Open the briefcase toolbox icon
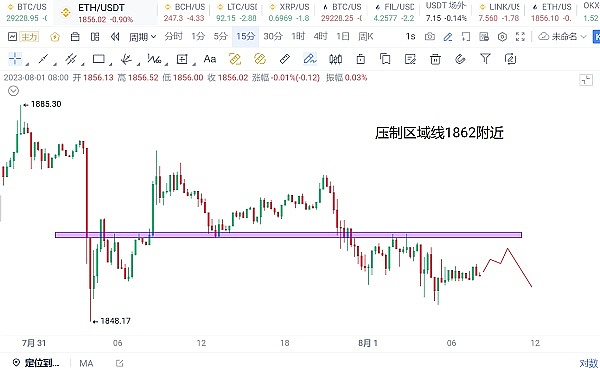The height and width of the screenshot is (373, 600). 75,37
